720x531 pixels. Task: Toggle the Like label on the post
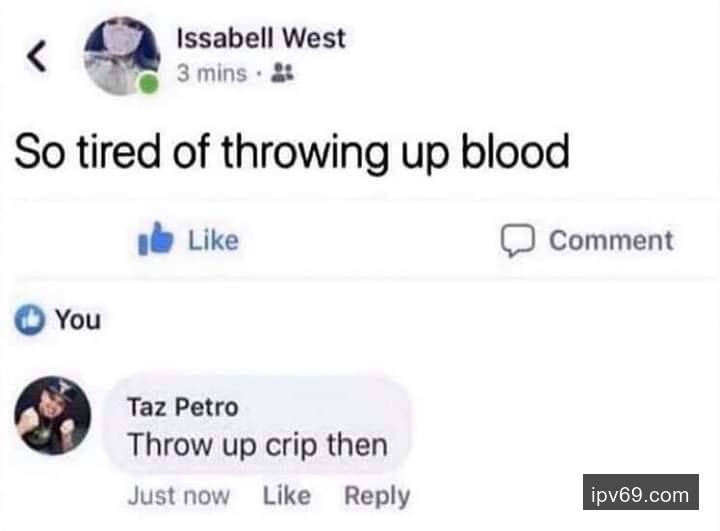pos(213,240)
